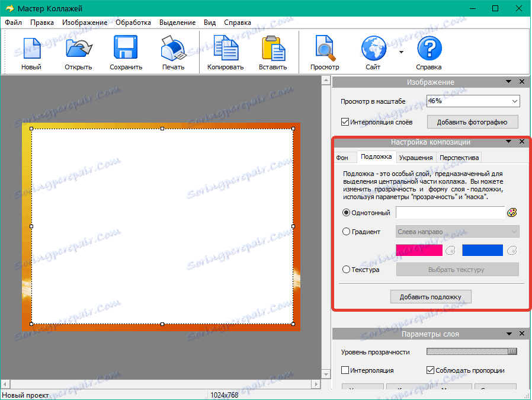Click the disabled Выбрать текстуру button
Screen dimensions: 532x400
click(457, 270)
